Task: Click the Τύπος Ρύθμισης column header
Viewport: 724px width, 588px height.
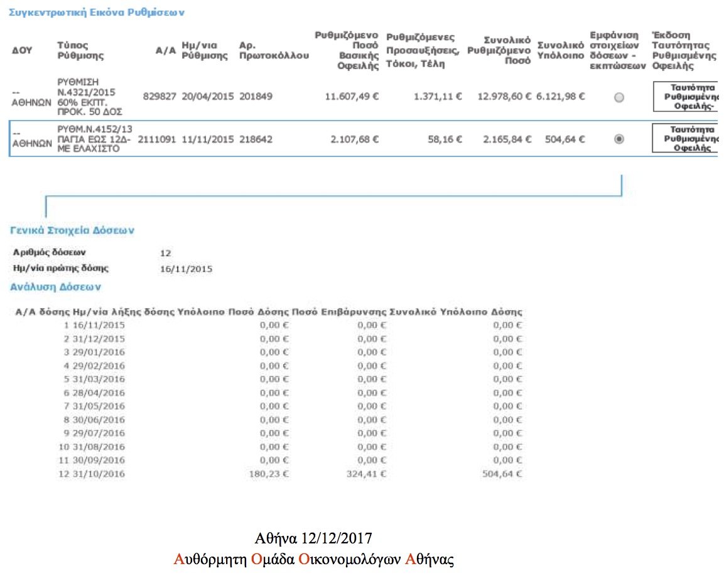Action: click(80, 50)
